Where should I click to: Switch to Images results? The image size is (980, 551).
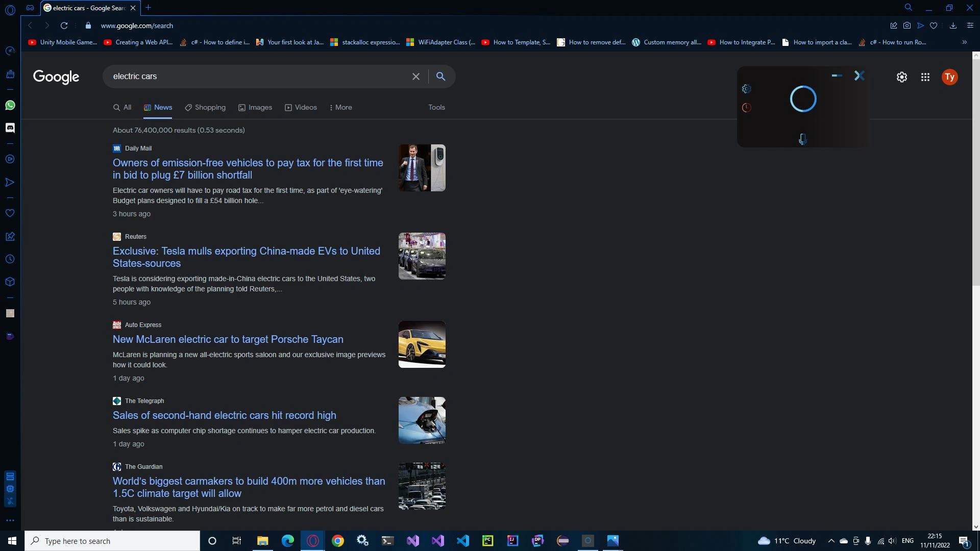[x=255, y=107]
